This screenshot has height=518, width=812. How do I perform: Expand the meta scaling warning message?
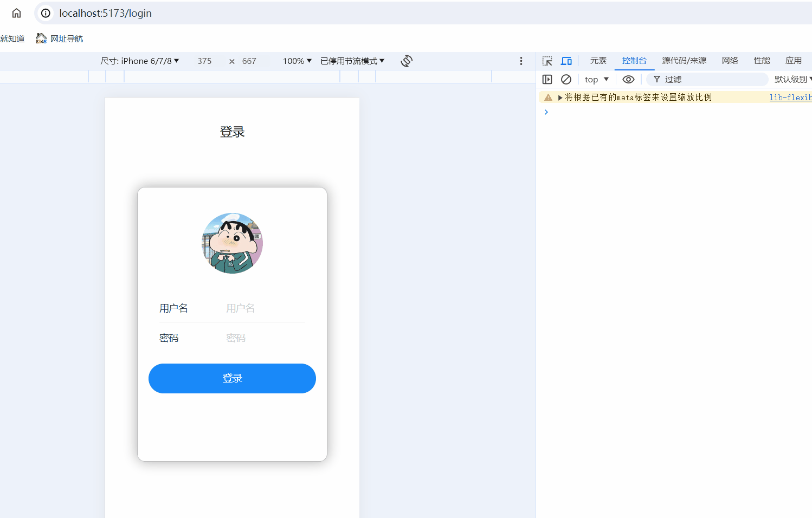pyautogui.click(x=559, y=96)
